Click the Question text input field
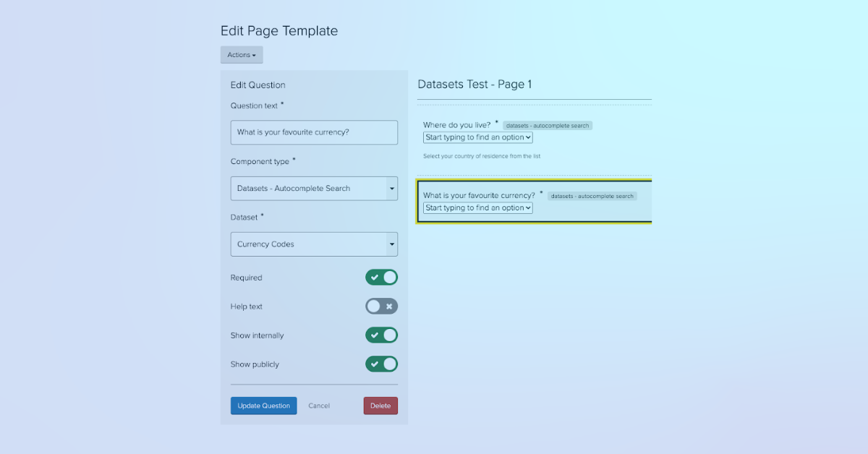The image size is (868, 454). tap(314, 132)
